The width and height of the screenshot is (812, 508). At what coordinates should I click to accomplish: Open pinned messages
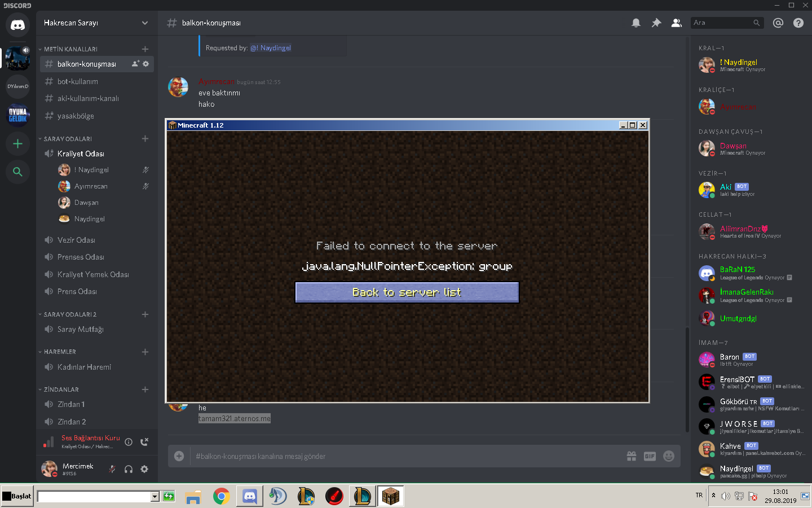pos(656,23)
